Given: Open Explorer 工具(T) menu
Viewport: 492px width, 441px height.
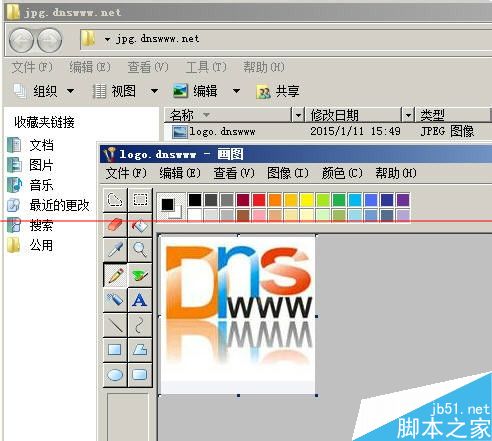Looking at the screenshot, I should (206, 67).
